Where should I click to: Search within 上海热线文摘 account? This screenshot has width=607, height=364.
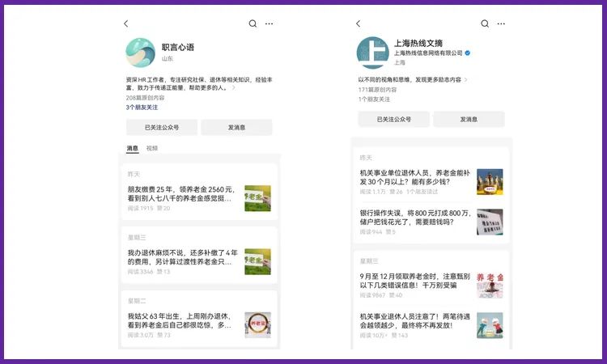tap(485, 23)
